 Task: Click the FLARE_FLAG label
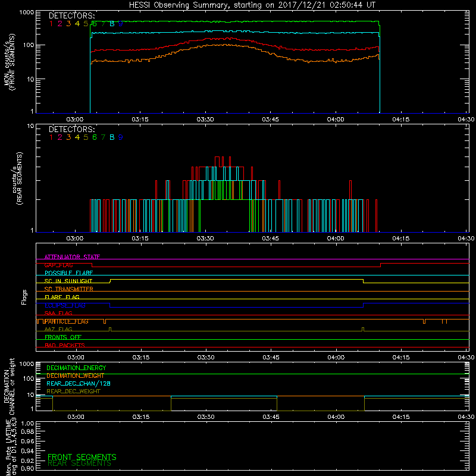point(62,297)
